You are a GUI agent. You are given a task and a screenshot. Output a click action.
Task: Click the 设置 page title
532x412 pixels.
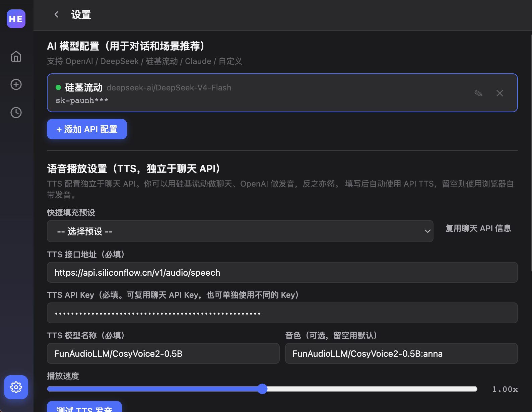81,15
